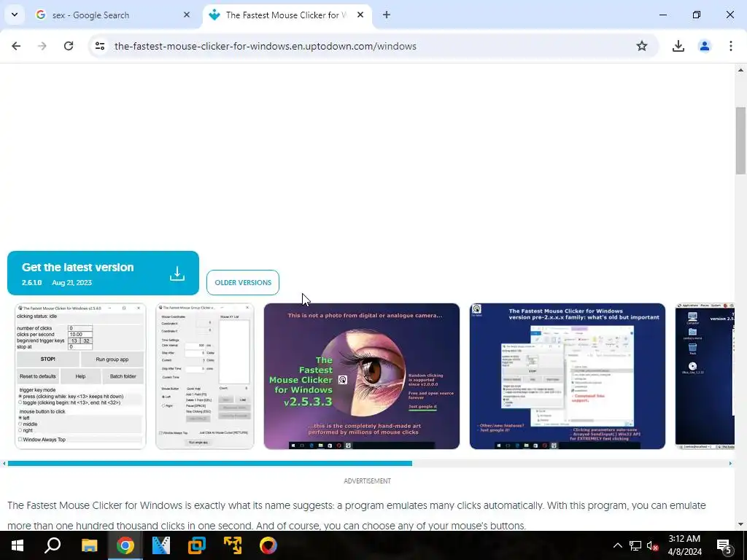Open Windows taskbar search
Image resolution: width=747 pixels, height=560 pixels.
53,545
